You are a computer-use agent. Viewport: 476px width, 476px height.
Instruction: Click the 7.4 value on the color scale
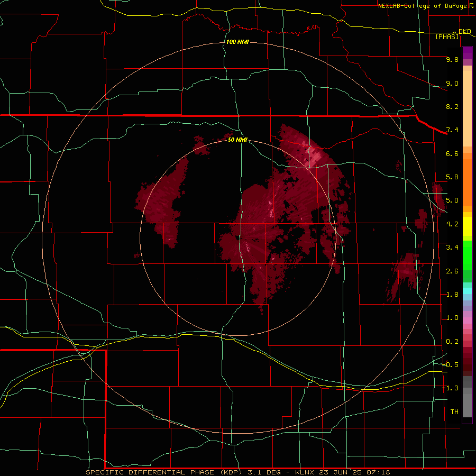click(x=452, y=130)
